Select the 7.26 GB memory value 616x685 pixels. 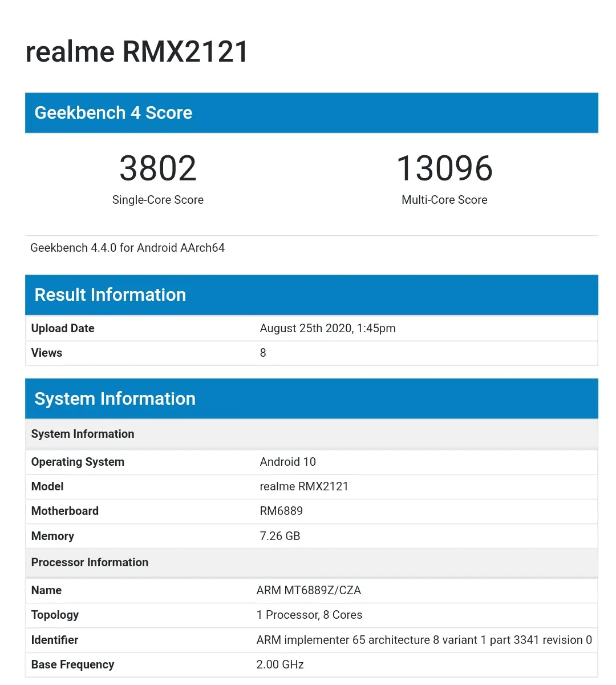(x=280, y=536)
